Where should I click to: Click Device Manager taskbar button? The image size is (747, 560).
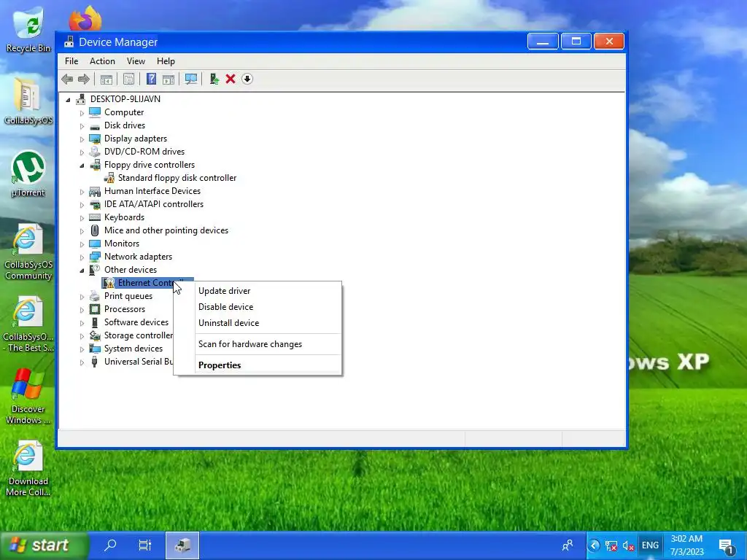[x=182, y=545]
